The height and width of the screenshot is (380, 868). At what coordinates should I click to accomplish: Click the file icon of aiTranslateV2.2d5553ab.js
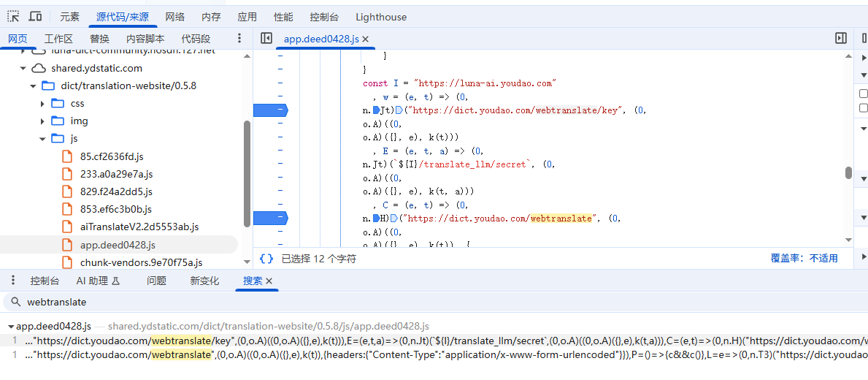point(67,227)
